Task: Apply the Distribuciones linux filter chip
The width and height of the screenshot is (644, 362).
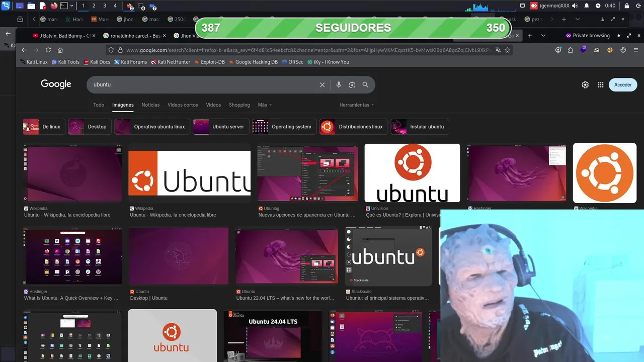Action: [354, 127]
